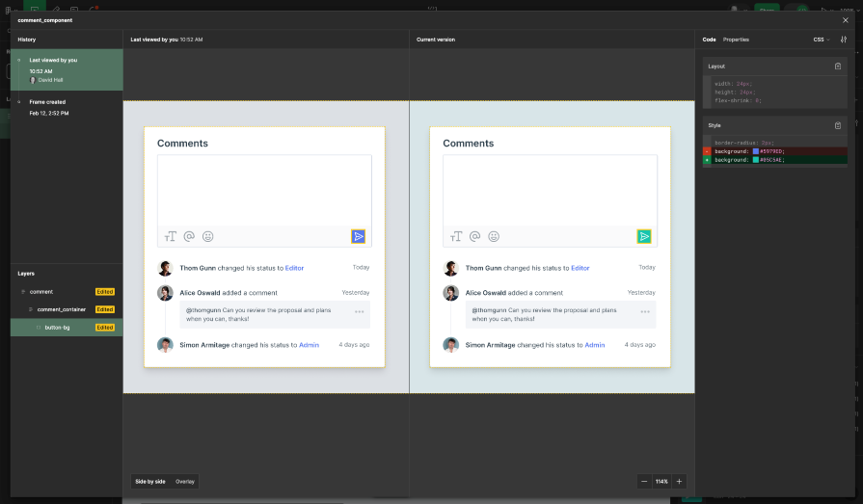Click the mention @ icon in right comment box
This screenshot has height=504, width=863.
coord(474,236)
